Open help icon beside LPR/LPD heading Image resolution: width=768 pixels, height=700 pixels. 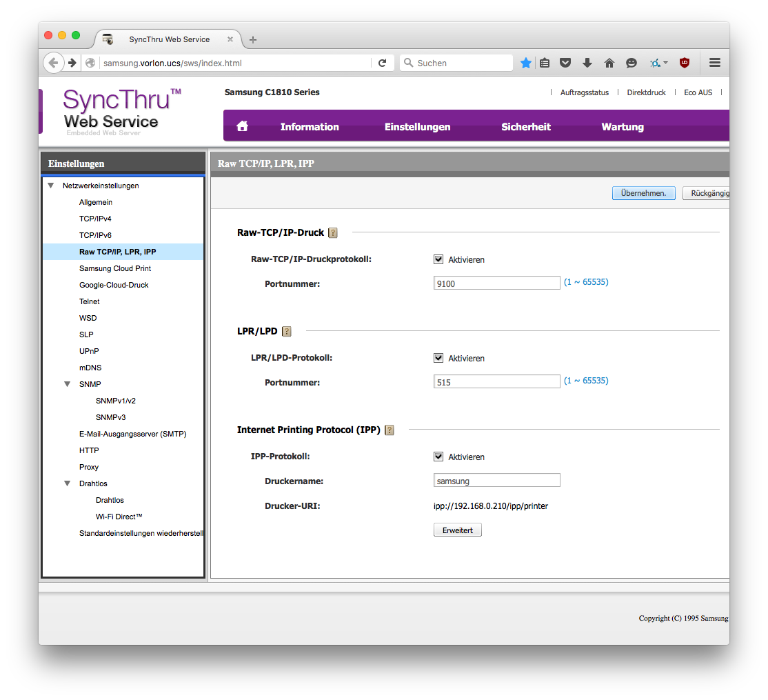point(287,332)
